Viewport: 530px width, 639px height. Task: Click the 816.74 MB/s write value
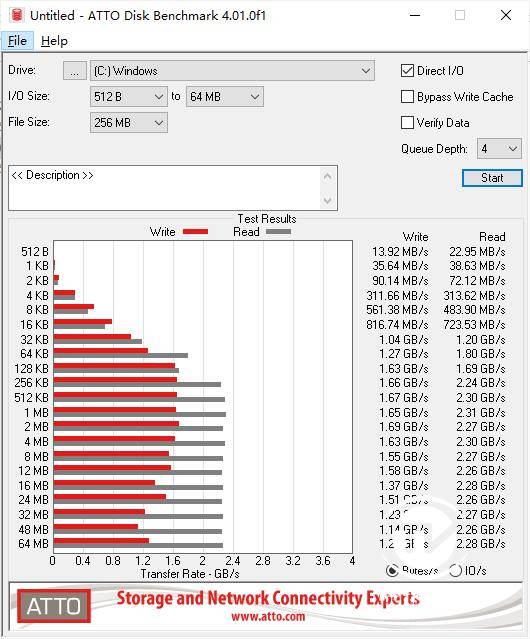397,325
